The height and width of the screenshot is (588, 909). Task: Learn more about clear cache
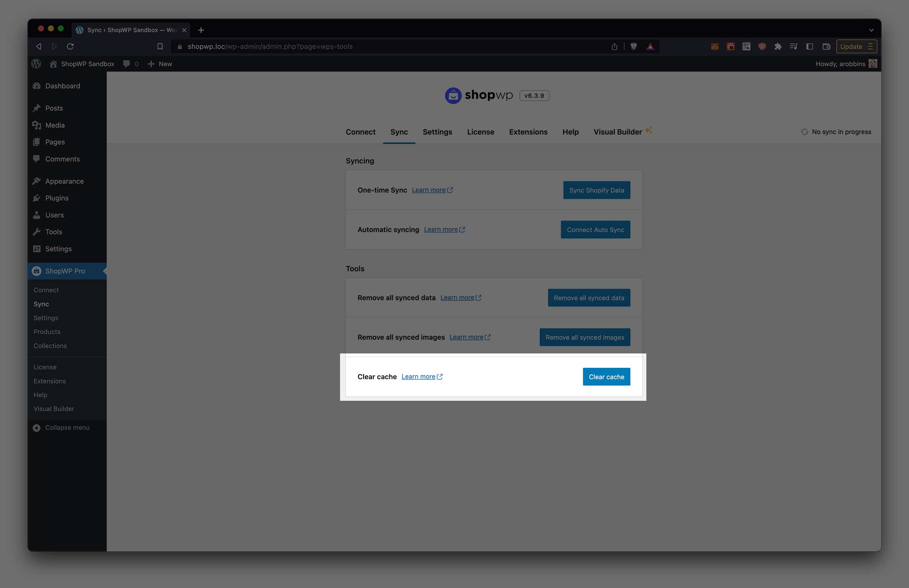point(422,376)
